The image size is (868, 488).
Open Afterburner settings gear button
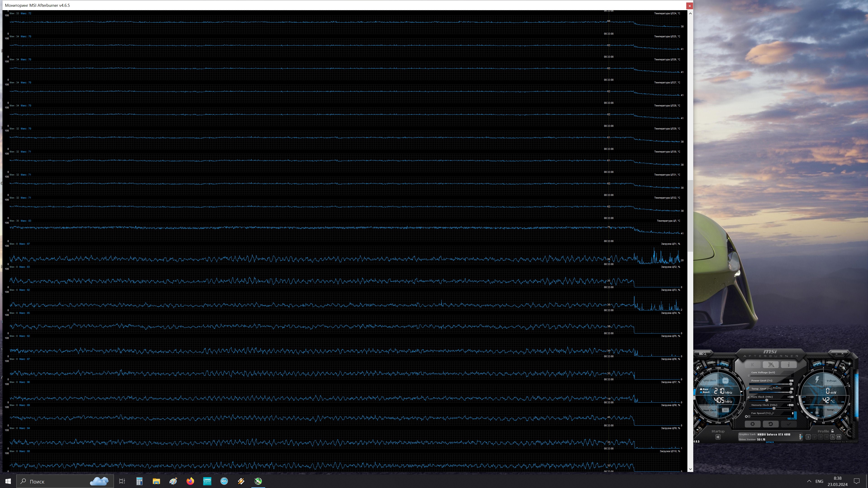tap(752, 424)
